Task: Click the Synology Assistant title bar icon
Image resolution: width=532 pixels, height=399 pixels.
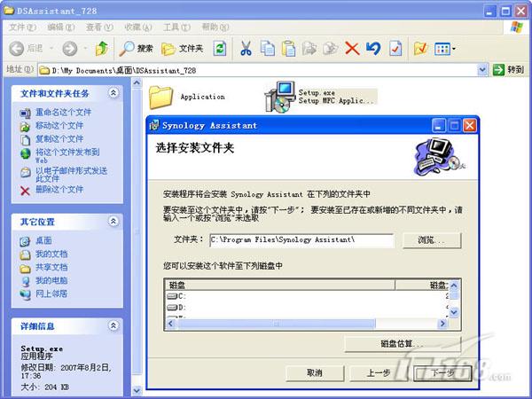Action: pos(154,125)
